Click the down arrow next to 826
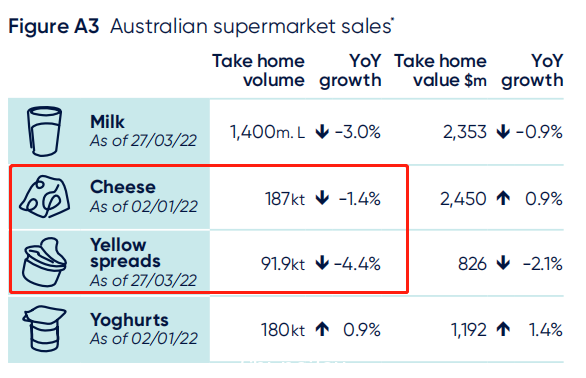 click(x=503, y=263)
